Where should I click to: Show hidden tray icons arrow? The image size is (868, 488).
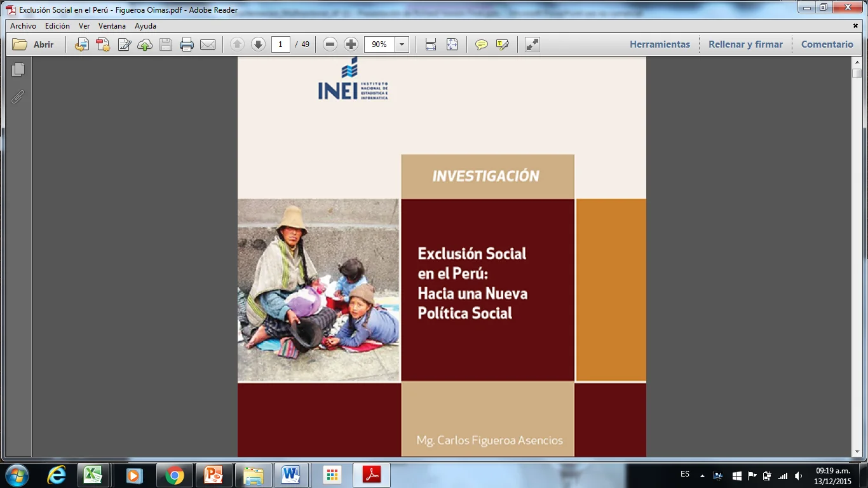click(x=702, y=476)
